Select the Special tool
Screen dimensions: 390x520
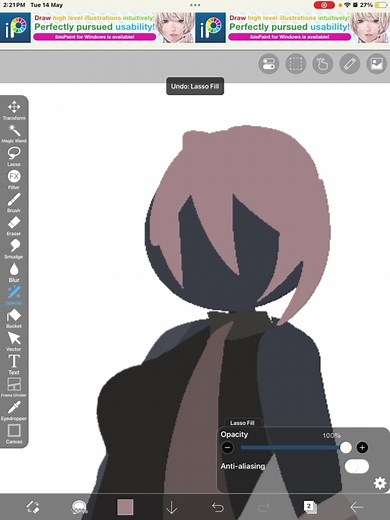(14, 295)
